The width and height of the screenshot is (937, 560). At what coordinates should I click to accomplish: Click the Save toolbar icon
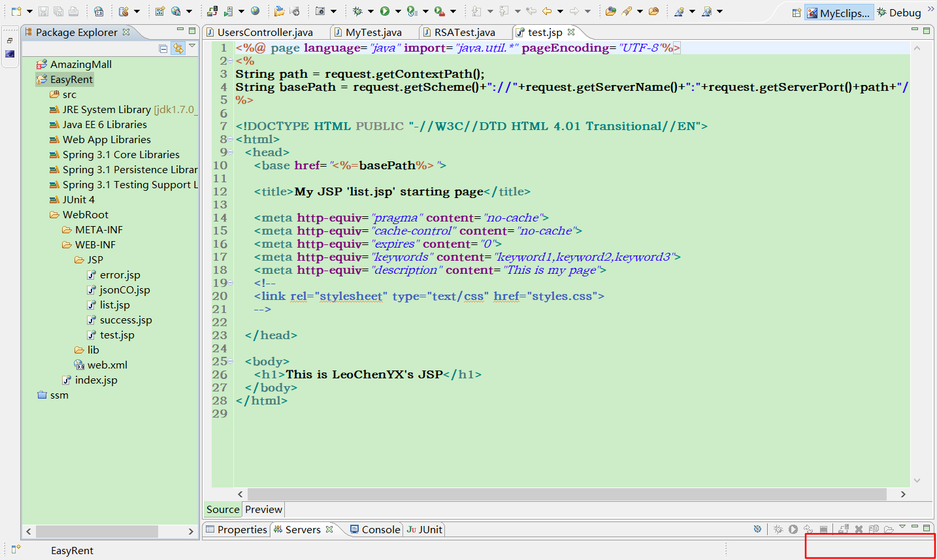[43, 11]
